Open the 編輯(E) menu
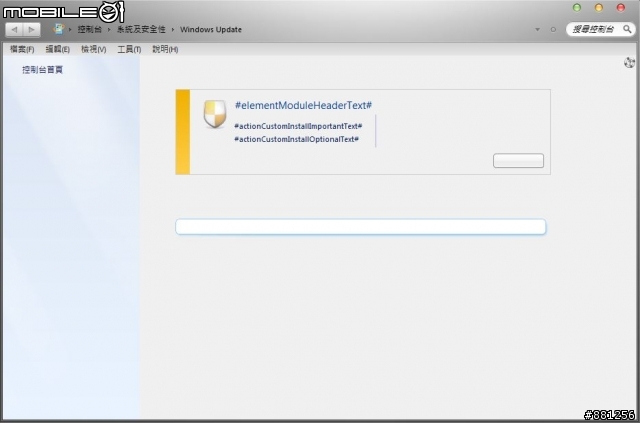 58,49
